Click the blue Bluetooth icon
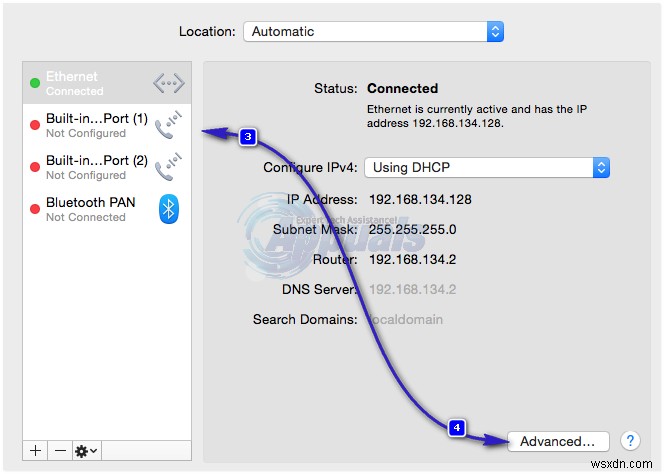Viewport: 664px width, 474px height. (x=169, y=208)
